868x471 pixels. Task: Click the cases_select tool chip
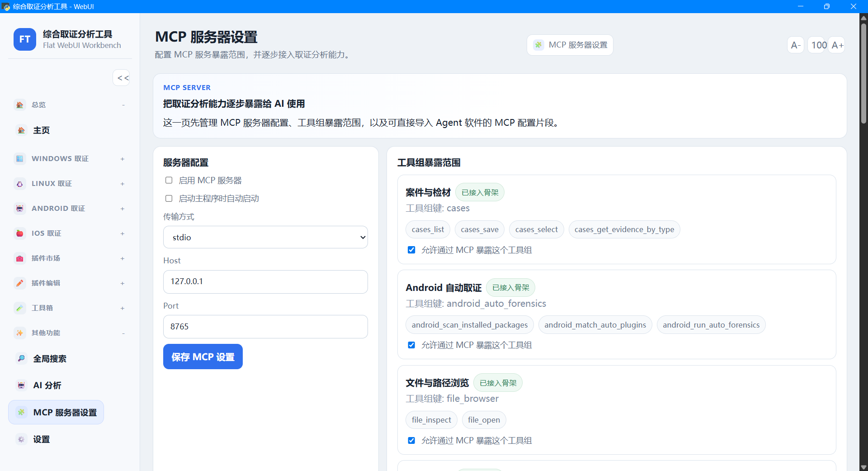(537, 229)
